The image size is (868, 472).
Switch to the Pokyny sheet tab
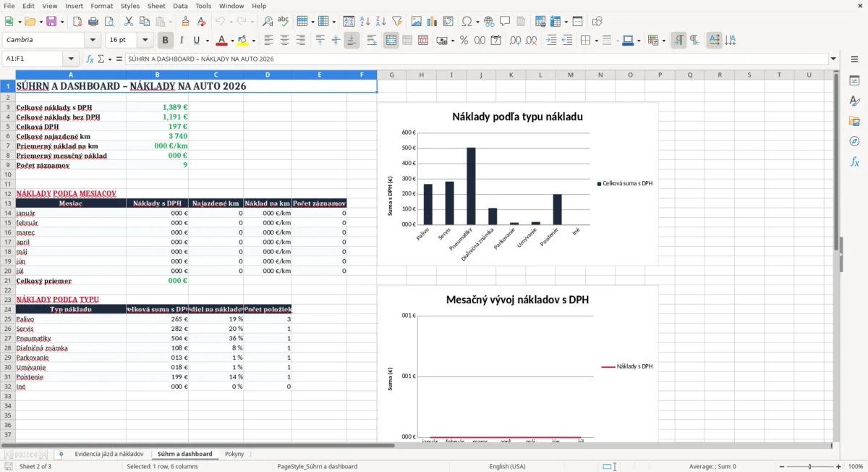point(234,454)
